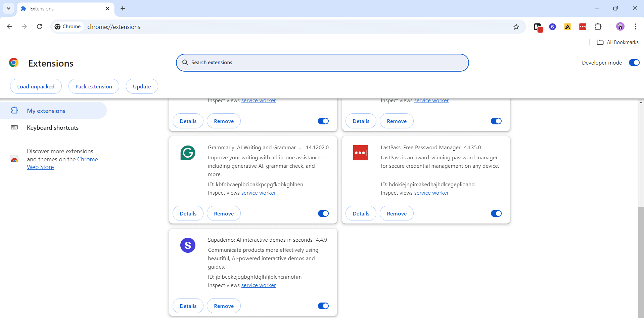Click the Load unpacked button
The width and height of the screenshot is (644, 318).
click(x=36, y=87)
